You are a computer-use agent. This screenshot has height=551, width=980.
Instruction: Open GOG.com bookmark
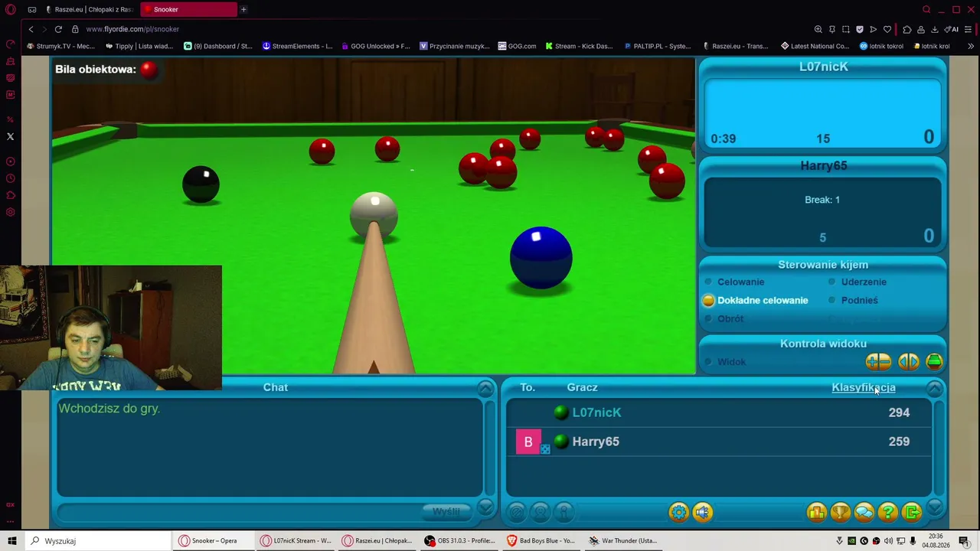[x=517, y=46]
